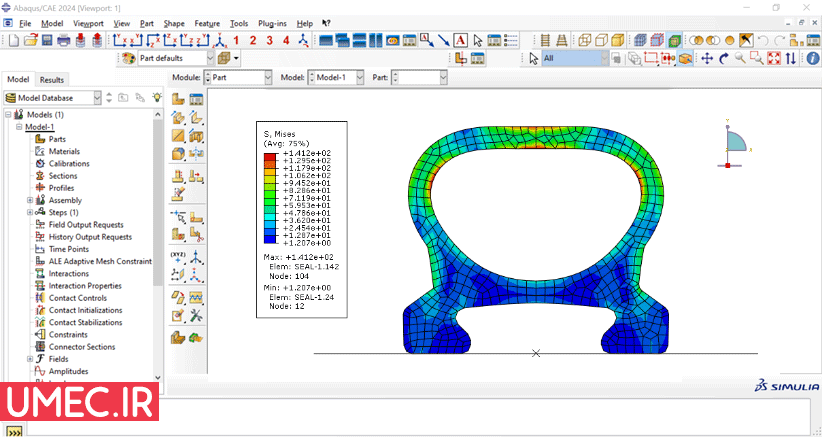The height and width of the screenshot is (437, 822).
Task: Apply user-defined view 1
Action: tap(236, 40)
